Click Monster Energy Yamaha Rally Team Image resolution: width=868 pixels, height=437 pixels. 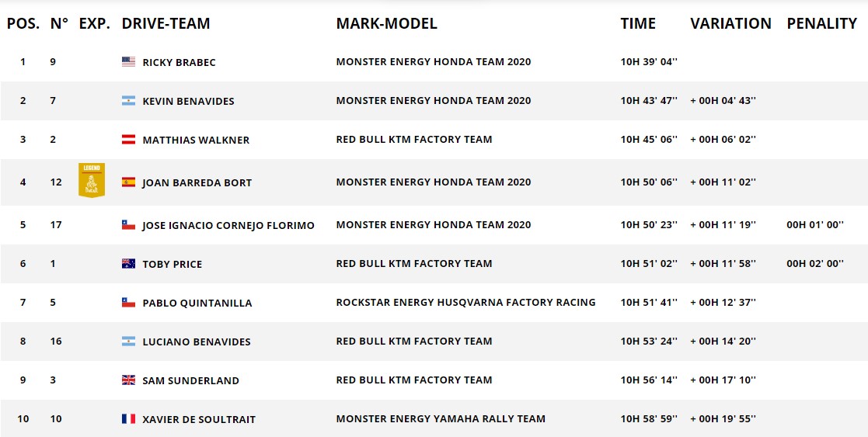point(441,418)
